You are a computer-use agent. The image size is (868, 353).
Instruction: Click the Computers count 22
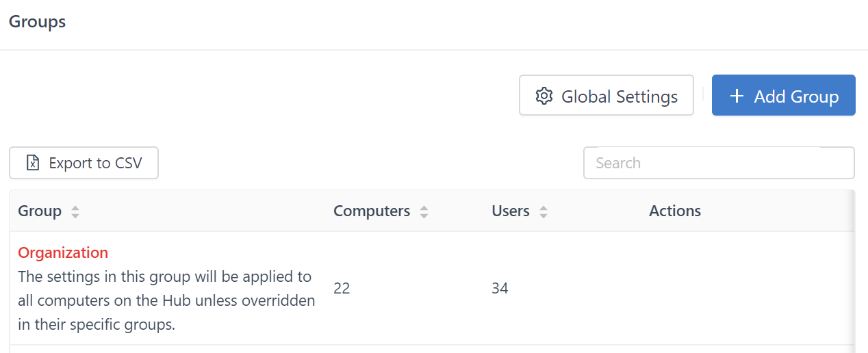pyautogui.click(x=342, y=288)
